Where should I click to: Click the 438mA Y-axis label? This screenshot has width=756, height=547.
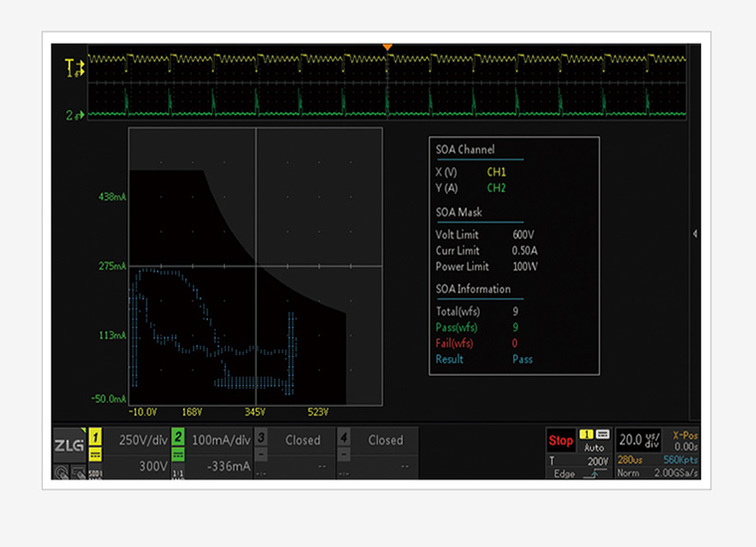coord(112,197)
